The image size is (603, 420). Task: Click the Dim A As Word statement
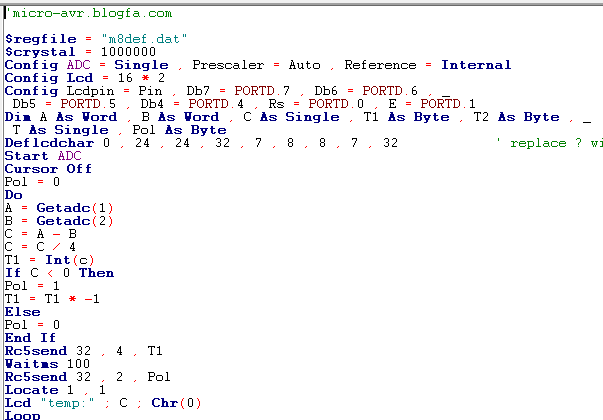pyautogui.click(x=61, y=117)
